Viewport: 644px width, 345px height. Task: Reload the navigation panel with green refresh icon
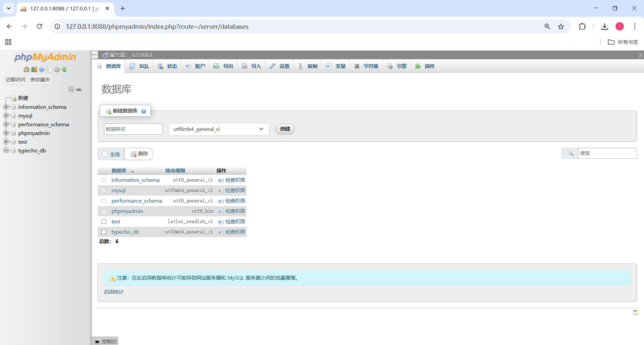(64, 69)
